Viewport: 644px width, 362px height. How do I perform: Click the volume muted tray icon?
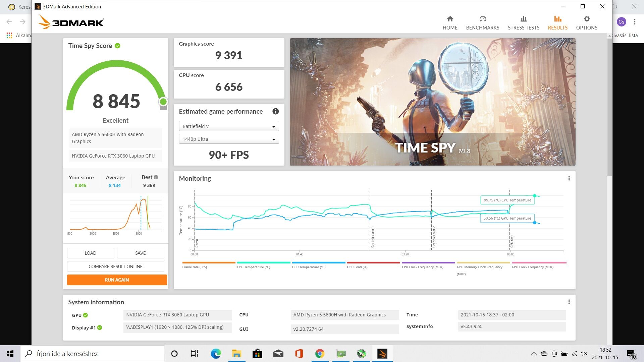pyautogui.click(x=584, y=354)
